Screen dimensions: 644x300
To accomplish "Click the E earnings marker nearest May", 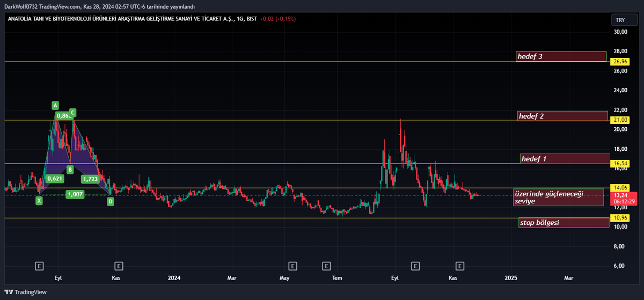I will (292, 266).
